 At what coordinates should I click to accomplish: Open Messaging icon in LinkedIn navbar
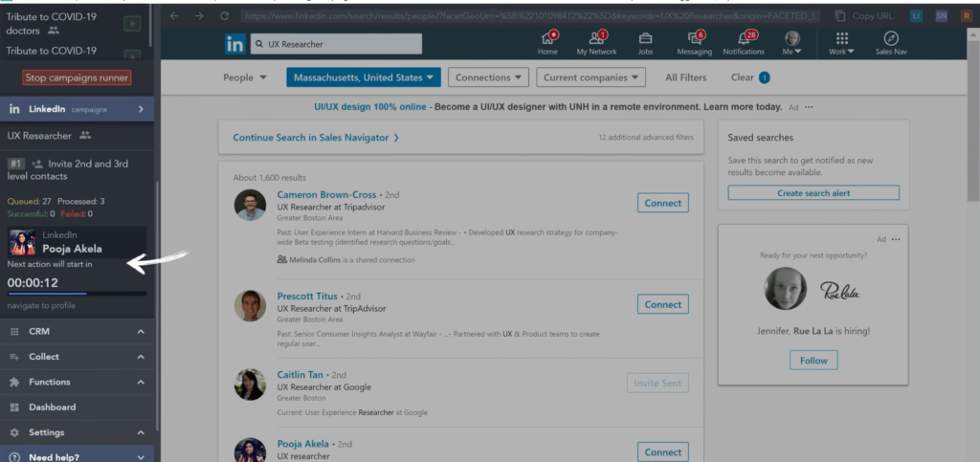click(694, 38)
